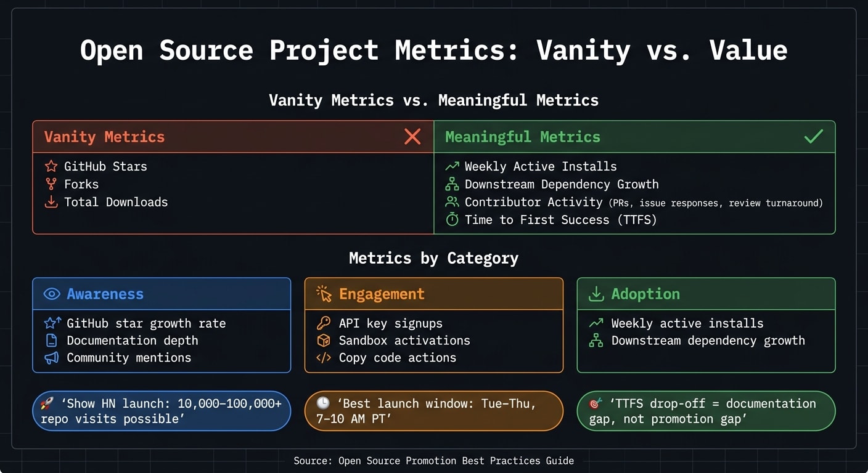
Task: Click the hierarchy icon beside Downstream Dependency Growth
Action: point(452,184)
